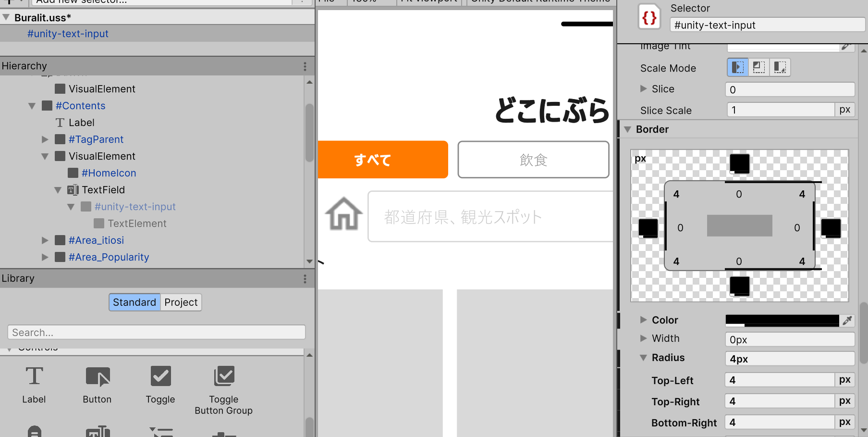The image size is (868, 437).
Task: Expand the Slice property foldout
Action: pyautogui.click(x=643, y=89)
